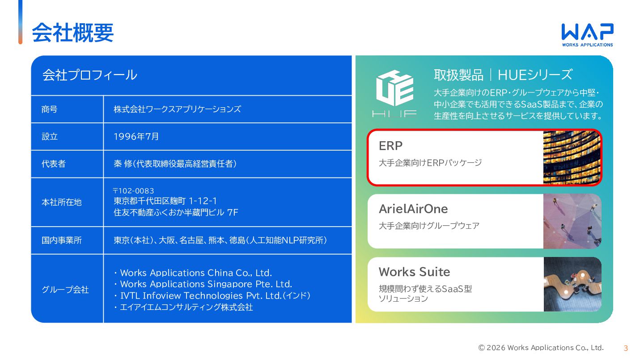Click the 会社概要 slide title
This screenshot has width=644, height=362.
(72, 33)
